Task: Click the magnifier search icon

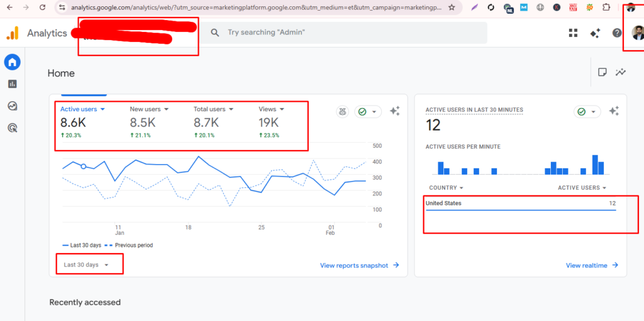Action: coord(215,33)
